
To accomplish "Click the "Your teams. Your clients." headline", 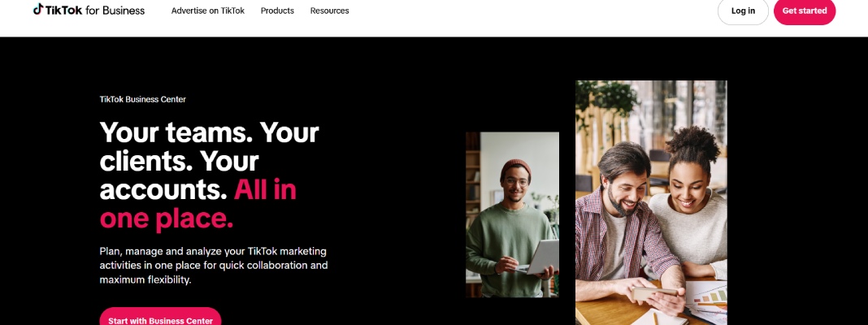I will coord(209,146).
